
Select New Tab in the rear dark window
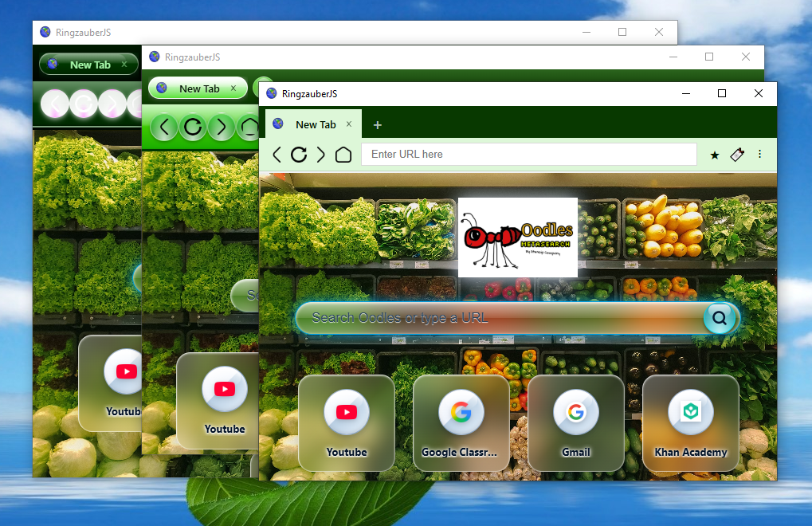pos(88,65)
